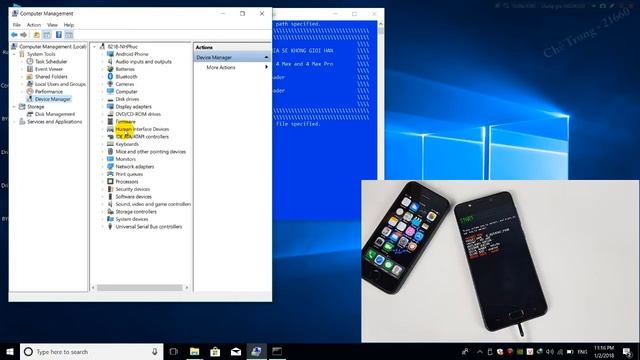Screen dimensions: 640x360
Task: Expand the Disk drives category
Action: (102, 99)
